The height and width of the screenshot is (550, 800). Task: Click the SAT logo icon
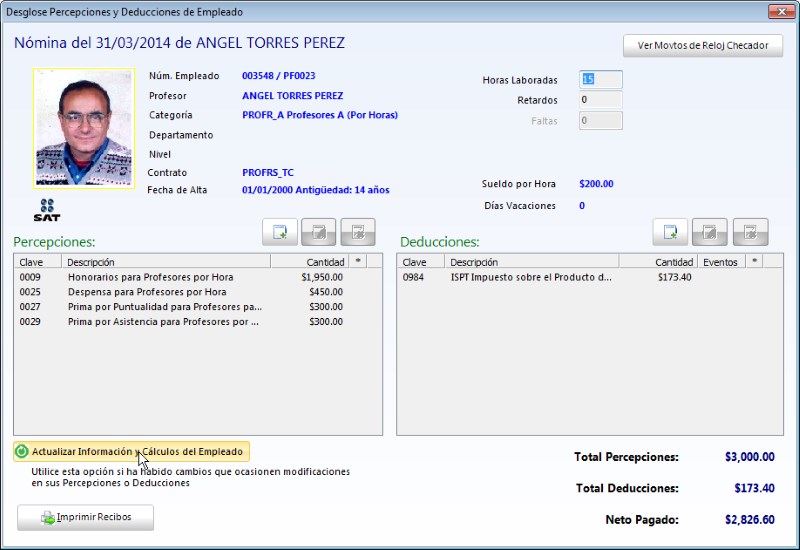click(x=47, y=210)
